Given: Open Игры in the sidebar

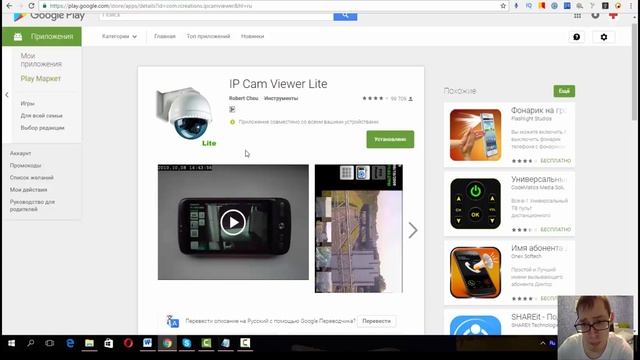Looking at the screenshot, I should tap(28, 104).
